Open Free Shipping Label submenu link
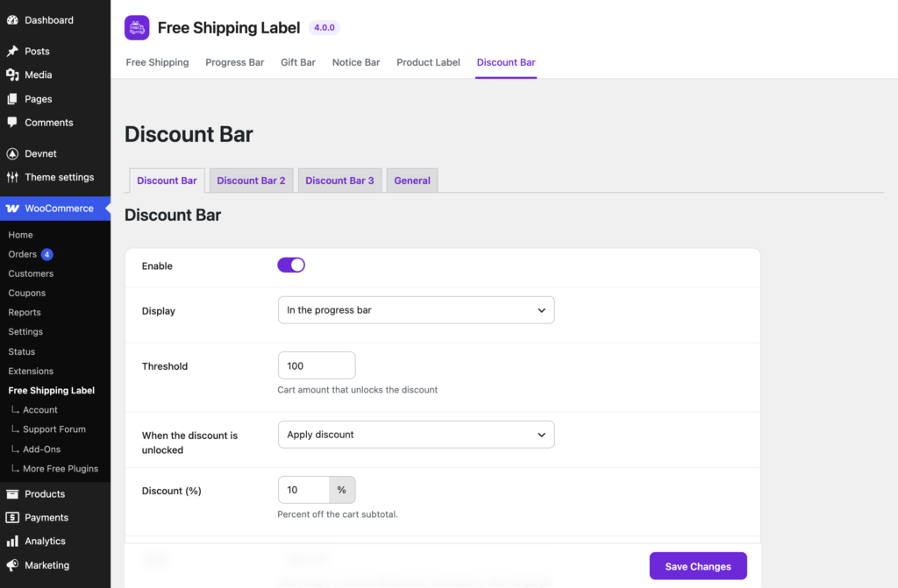Image resolution: width=898 pixels, height=588 pixels. pyautogui.click(x=52, y=391)
